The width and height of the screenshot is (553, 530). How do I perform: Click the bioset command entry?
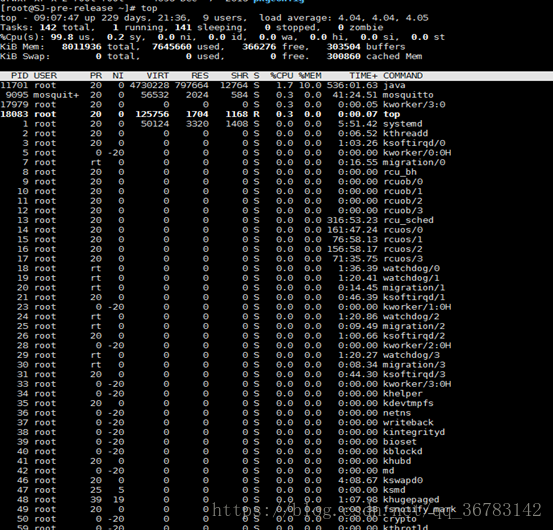[x=400, y=442]
